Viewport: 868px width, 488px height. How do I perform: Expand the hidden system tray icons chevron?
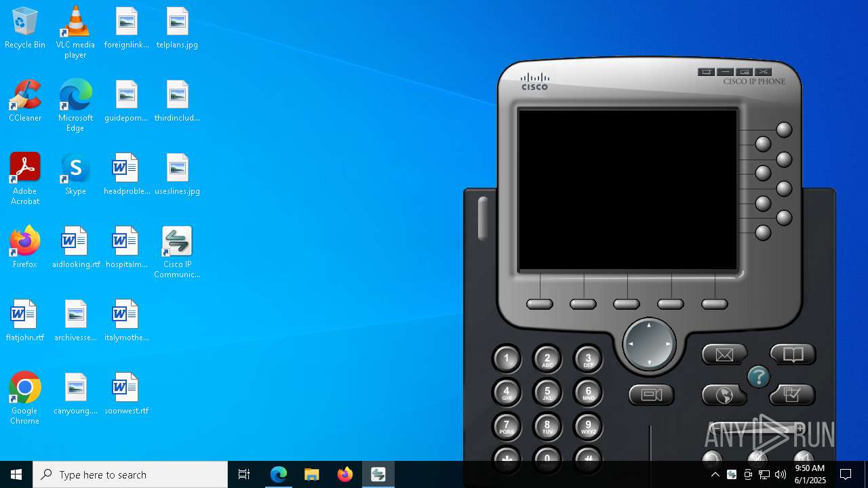pyautogui.click(x=715, y=474)
